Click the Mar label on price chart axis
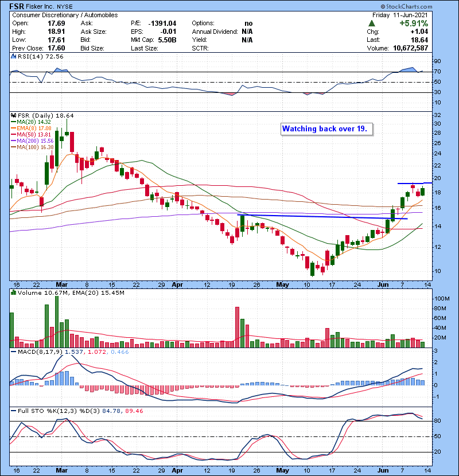This screenshot has width=459, height=476. coord(61,284)
